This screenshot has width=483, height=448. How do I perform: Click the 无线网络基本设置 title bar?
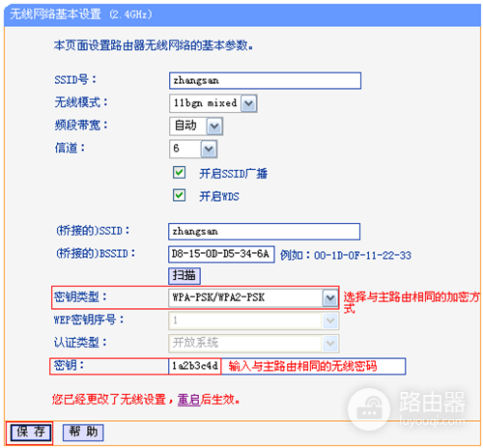click(242, 14)
